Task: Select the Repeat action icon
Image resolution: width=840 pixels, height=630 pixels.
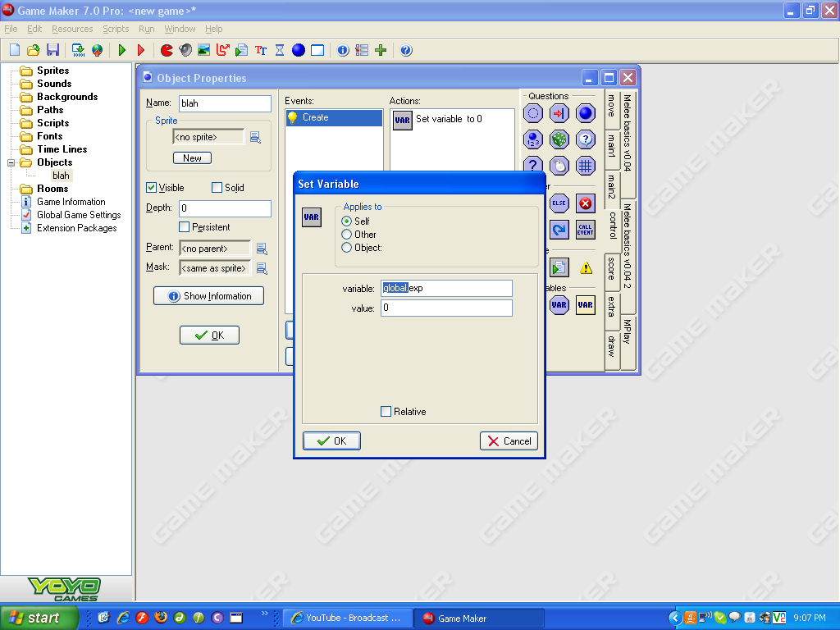Action: click(559, 230)
